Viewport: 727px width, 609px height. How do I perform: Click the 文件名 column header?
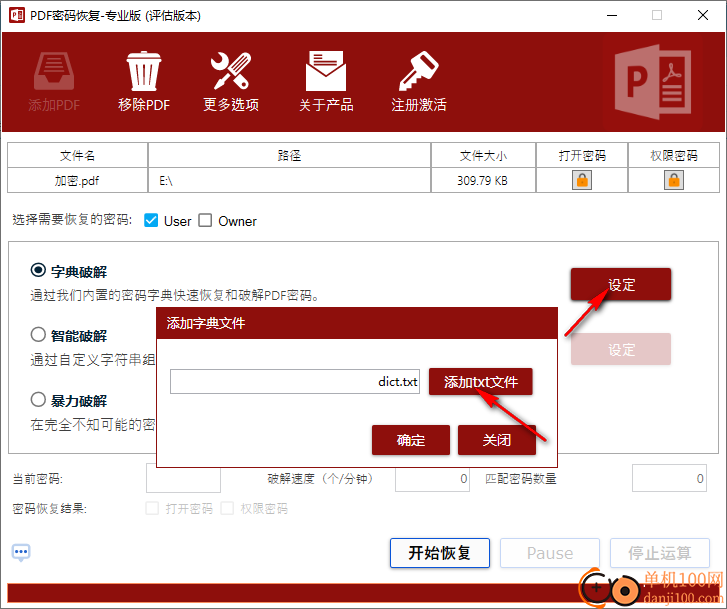coord(77,155)
